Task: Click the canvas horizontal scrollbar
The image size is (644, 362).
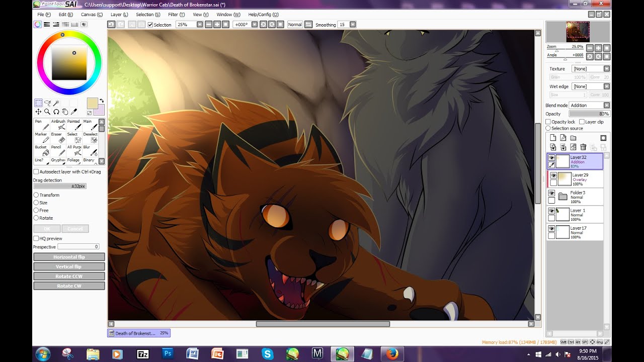Action: [x=323, y=324]
